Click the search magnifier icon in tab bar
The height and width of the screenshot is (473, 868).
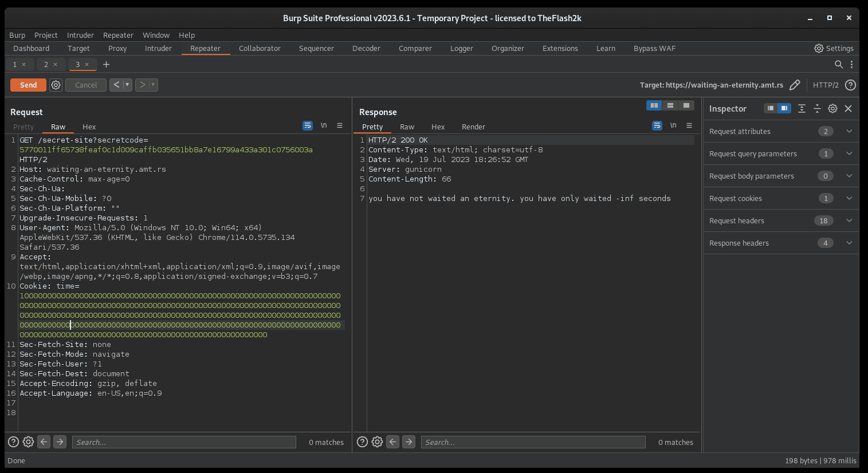(838, 64)
